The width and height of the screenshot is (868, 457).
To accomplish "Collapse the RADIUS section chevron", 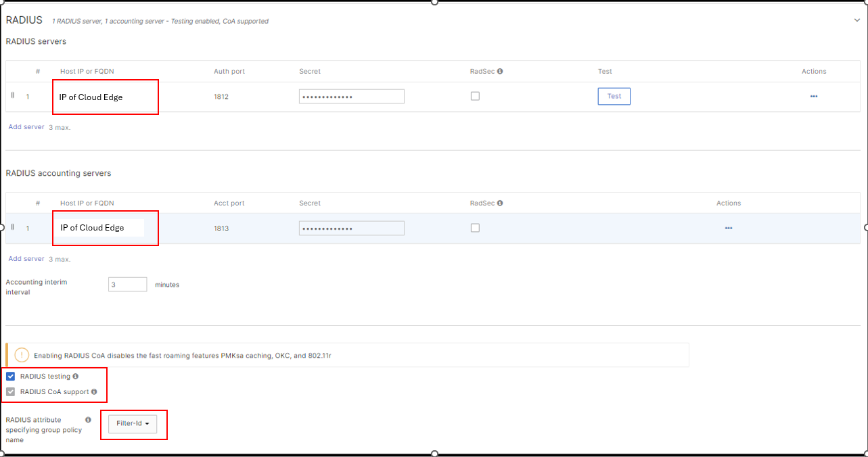I will click(x=856, y=21).
